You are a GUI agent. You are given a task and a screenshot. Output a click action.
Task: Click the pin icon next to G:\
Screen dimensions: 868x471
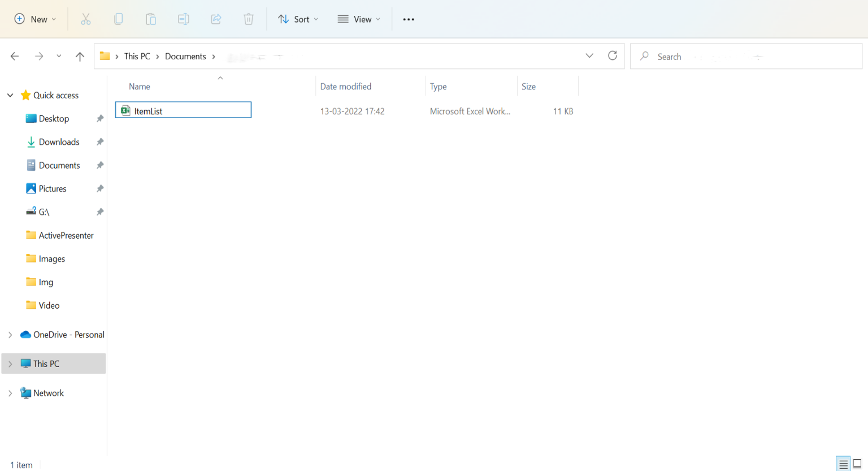(100, 212)
